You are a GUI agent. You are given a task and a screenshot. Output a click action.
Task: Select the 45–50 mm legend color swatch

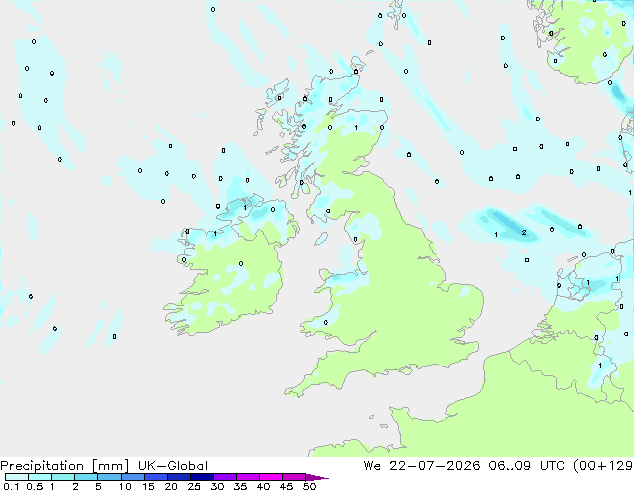click(294, 477)
